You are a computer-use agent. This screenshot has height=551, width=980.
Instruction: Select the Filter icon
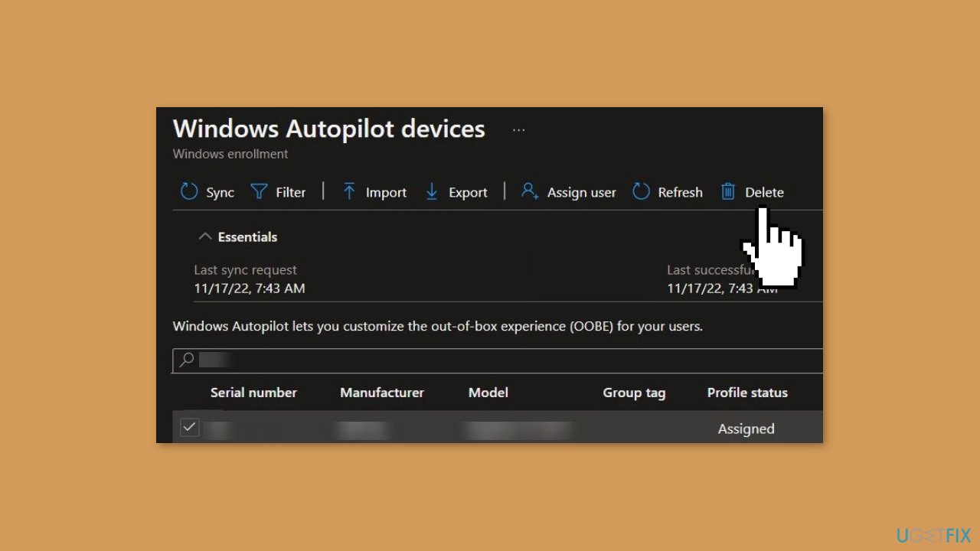coord(260,191)
